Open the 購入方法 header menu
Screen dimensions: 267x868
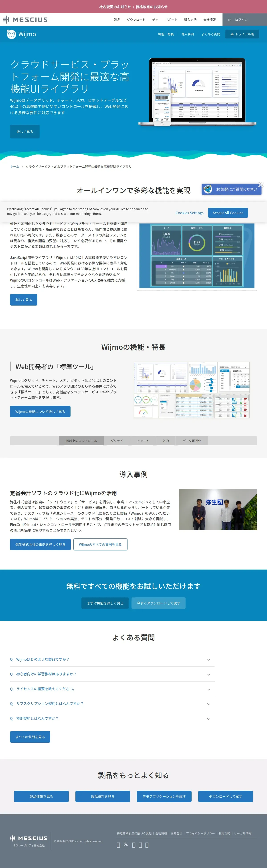point(190,20)
